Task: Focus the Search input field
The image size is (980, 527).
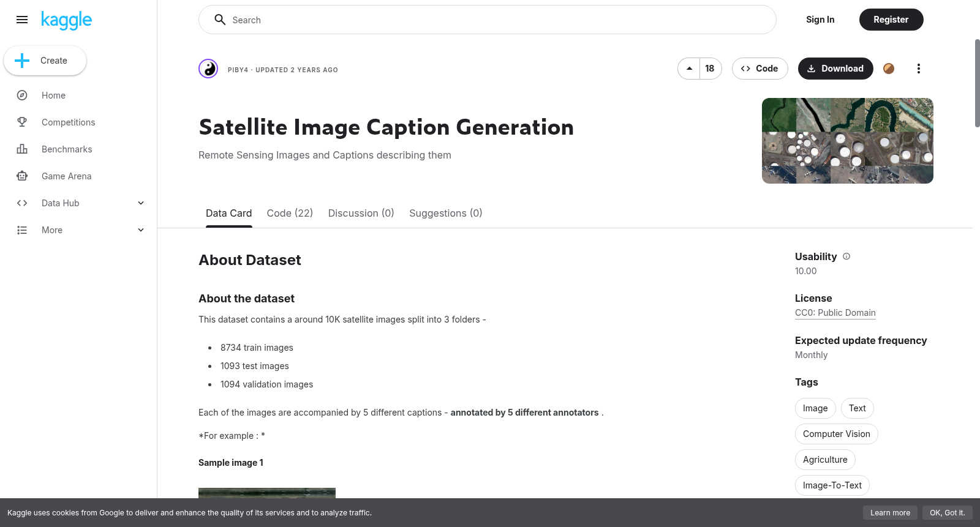Action: [487, 20]
